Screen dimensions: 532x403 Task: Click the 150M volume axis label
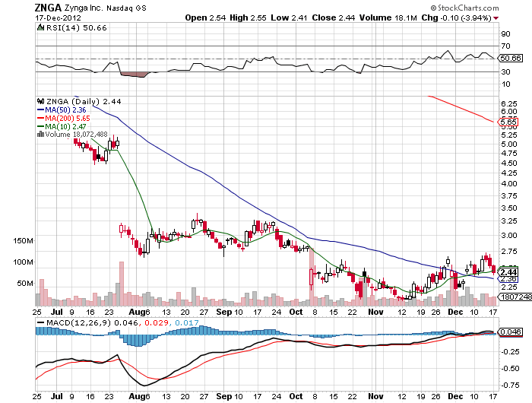click(23, 241)
